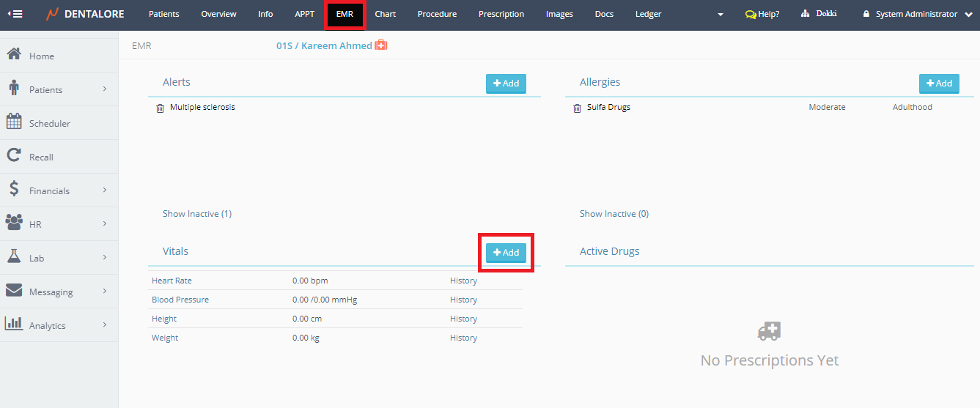This screenshot has height=408, width=980.
Task: Show inactive alerts link
Action: click(x=196, y=214)
